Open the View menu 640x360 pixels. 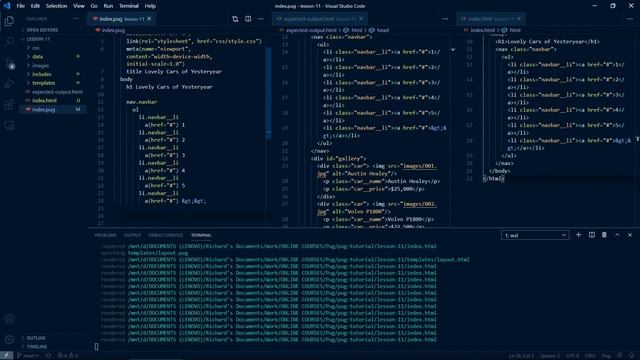[79, 6]
